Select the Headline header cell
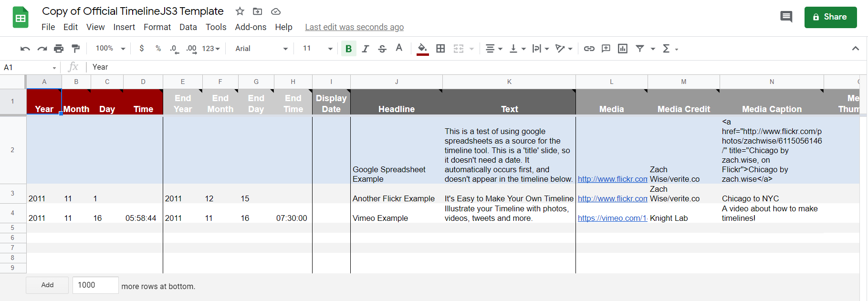Viewport: 868px width, 301px height. click(397, 102)
